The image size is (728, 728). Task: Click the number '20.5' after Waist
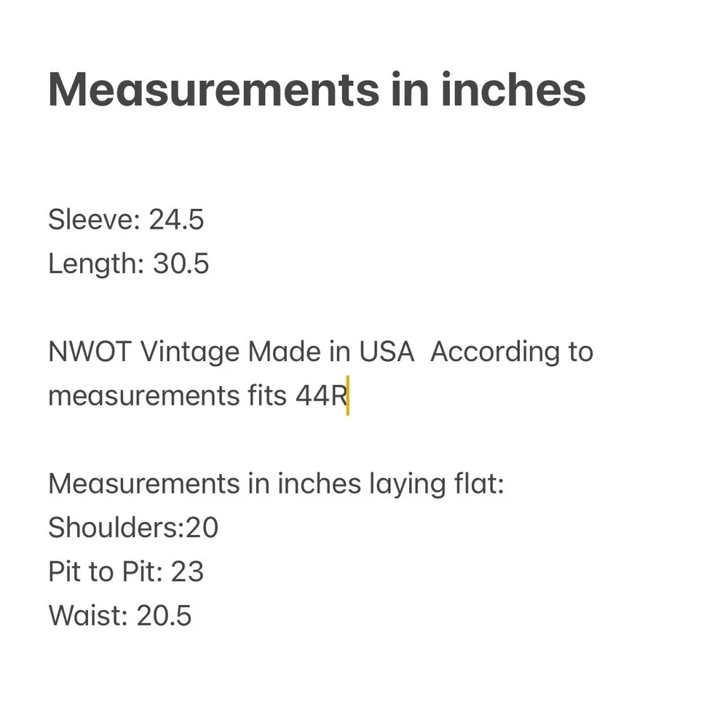[x=164, y=616]
